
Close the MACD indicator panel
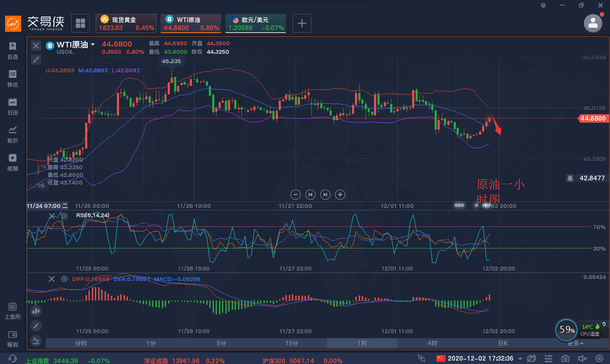[x=52, y=279]
